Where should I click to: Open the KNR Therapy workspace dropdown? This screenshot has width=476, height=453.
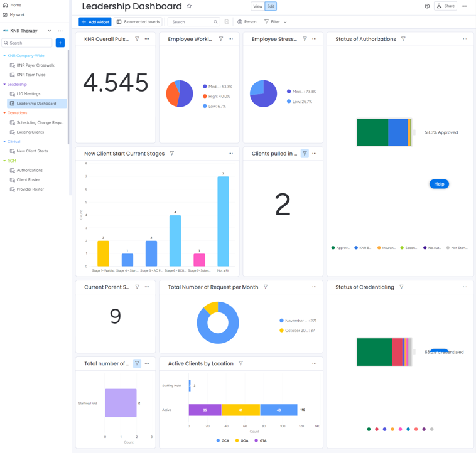(50, 31)
